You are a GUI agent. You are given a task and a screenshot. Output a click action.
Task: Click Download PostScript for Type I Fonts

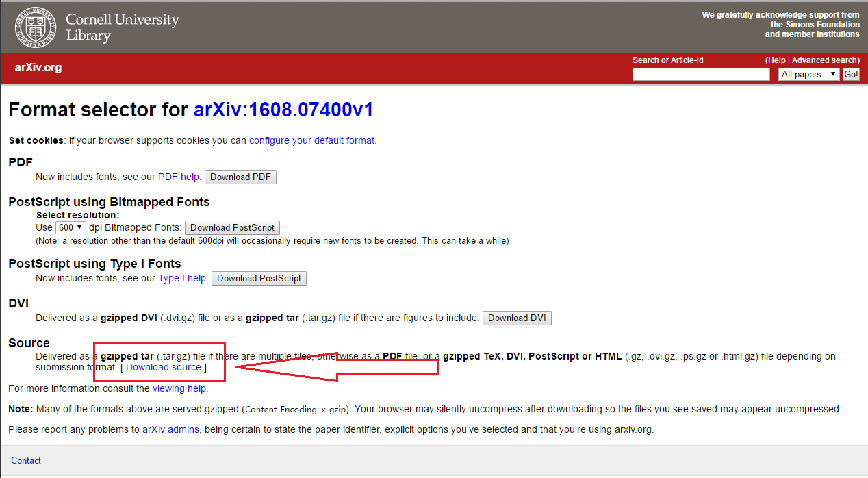(x=259, y=278)
